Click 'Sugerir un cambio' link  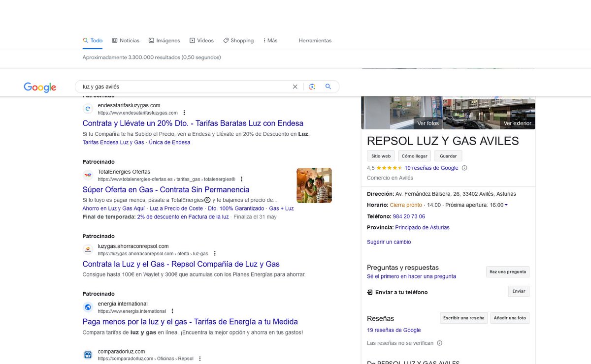[x=389, y=242]
